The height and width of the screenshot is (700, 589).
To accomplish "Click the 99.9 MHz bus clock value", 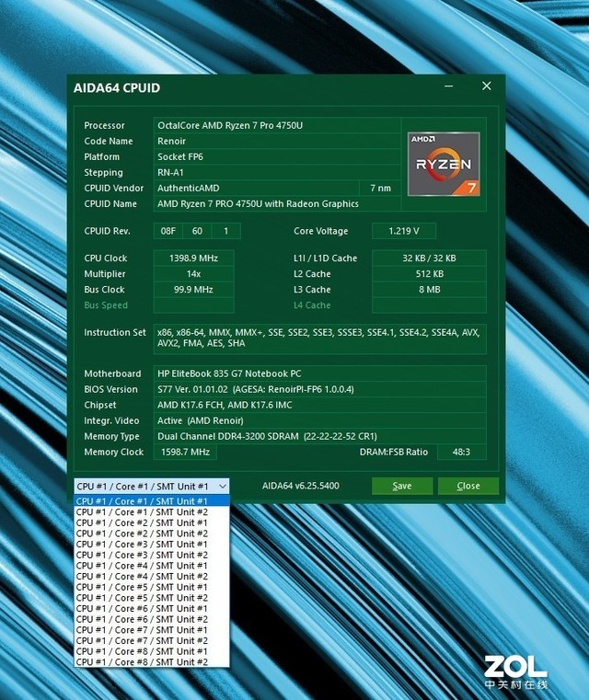I will pos(193,289).
